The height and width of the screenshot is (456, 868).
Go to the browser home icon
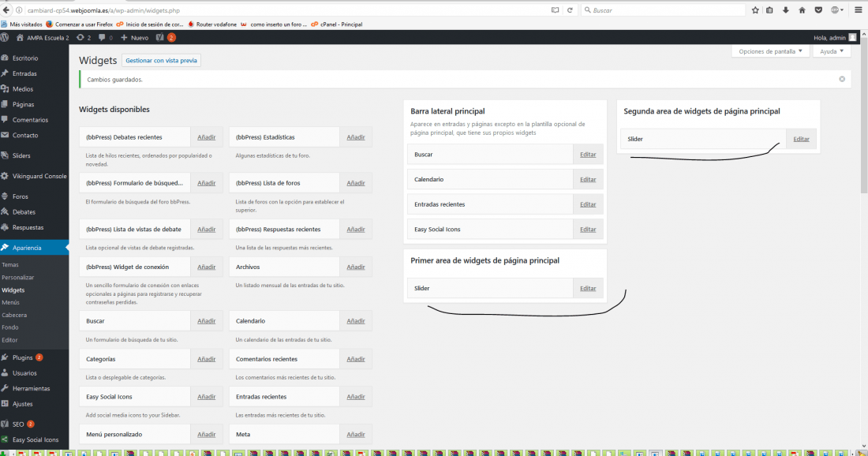tap(802, 10)
